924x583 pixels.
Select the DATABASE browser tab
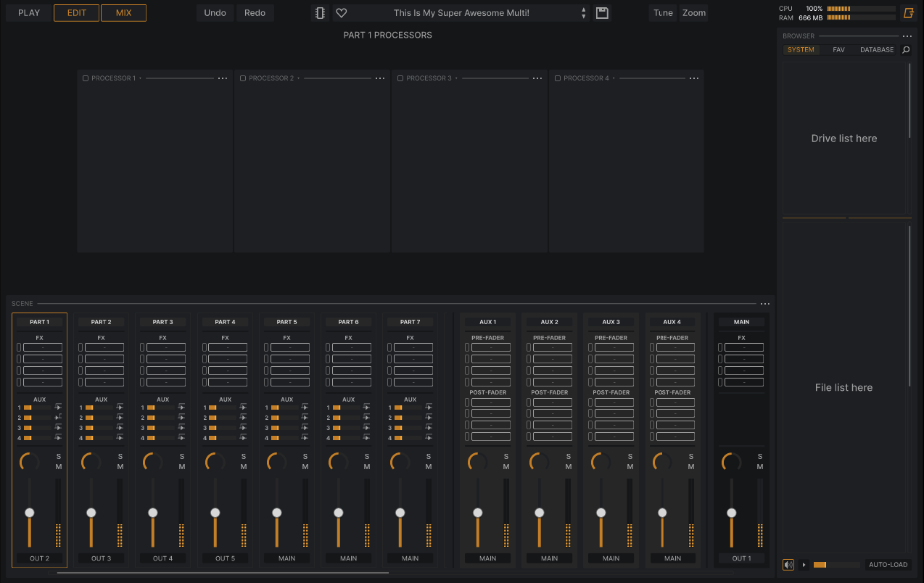(877, 50)
